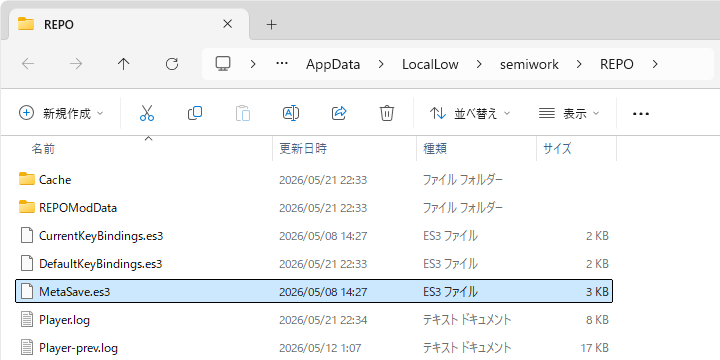Expand chevron after semiwork breadcrumb
720x360 pixels.
579,64
